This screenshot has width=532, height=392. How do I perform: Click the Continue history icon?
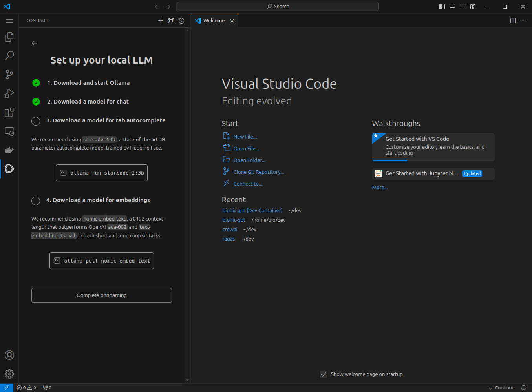point(181,21)
